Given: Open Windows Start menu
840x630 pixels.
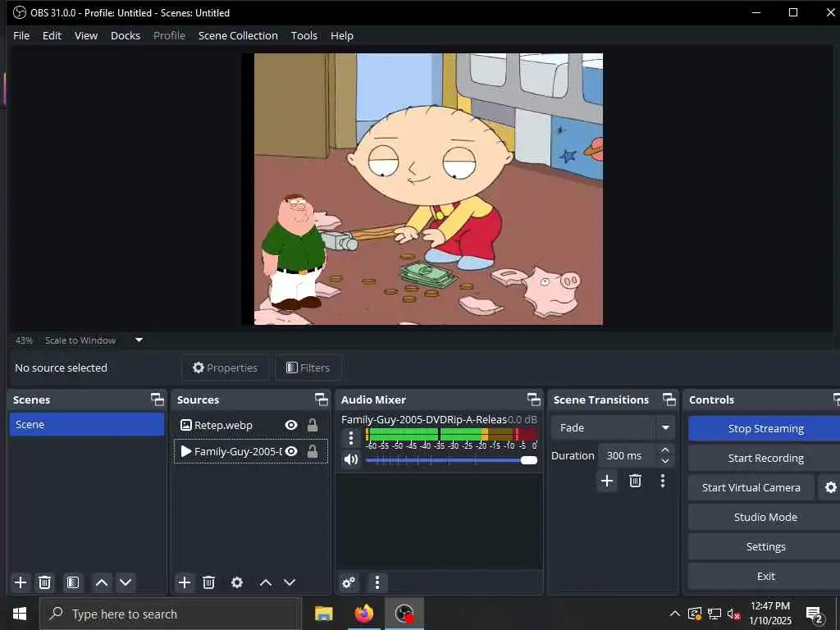Looking at the screenshot, I should [20, 614].
